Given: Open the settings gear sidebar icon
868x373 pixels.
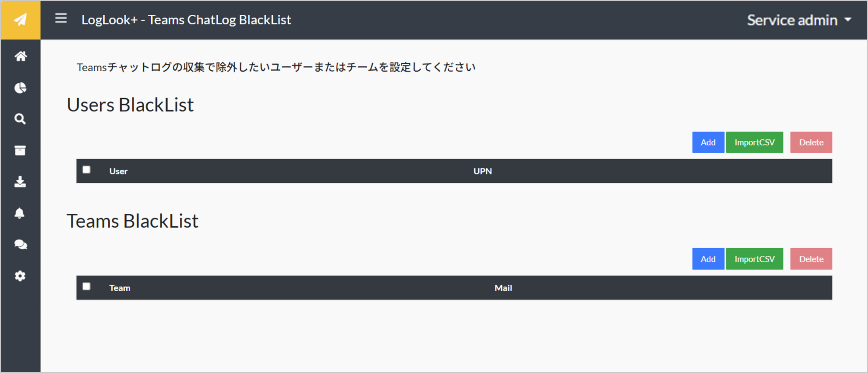Looking at the screenshot, I should 20,276.
